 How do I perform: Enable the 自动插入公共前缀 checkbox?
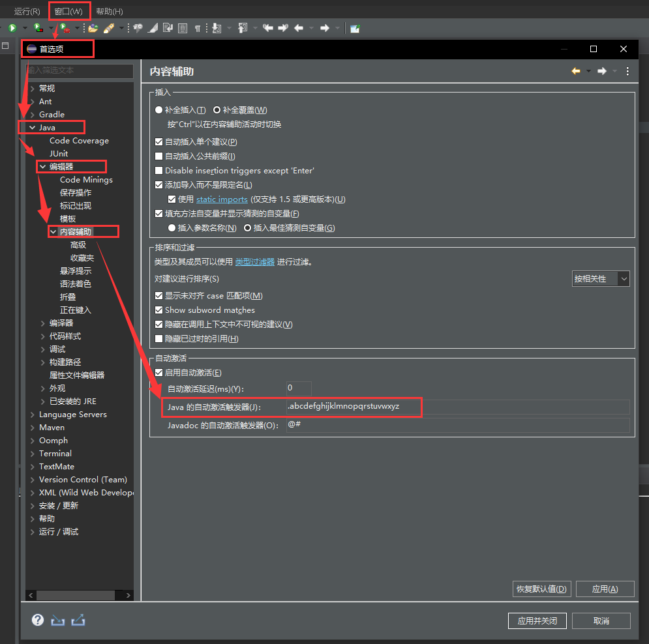coord(159,156)
